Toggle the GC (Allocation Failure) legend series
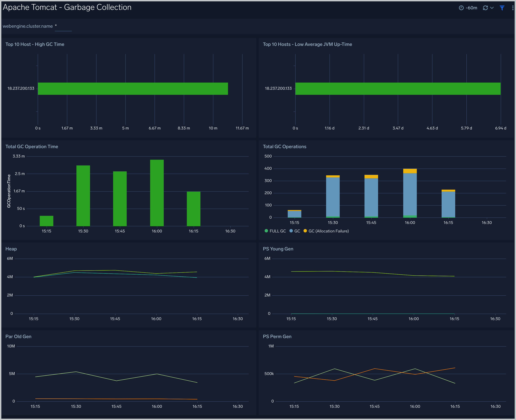The width and height of the screenshot is (516, 420). point(326,231)
